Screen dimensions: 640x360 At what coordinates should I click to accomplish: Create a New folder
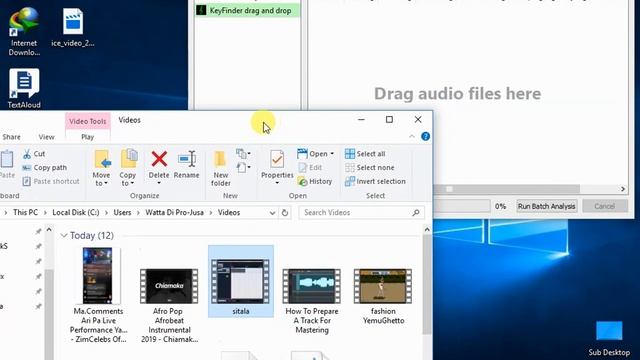(x=220, y=168)
